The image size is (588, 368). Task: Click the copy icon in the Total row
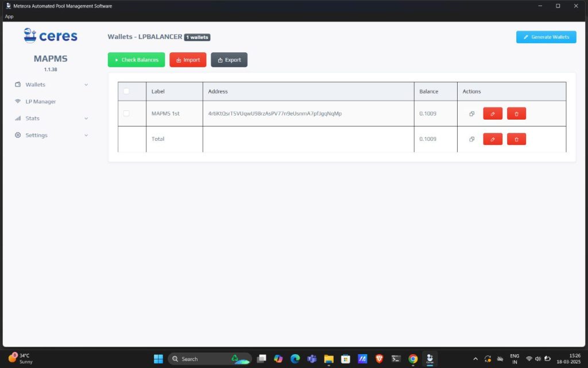coord(472,139)
